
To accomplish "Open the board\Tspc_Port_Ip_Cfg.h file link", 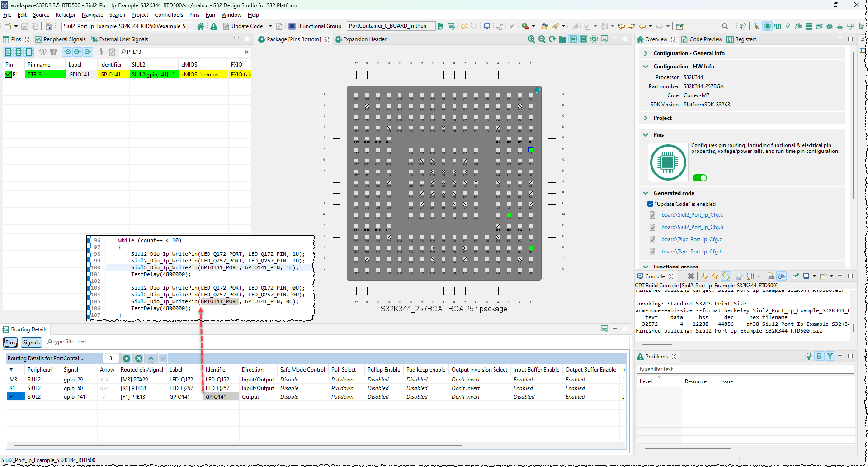I will (x=692, y=252).
